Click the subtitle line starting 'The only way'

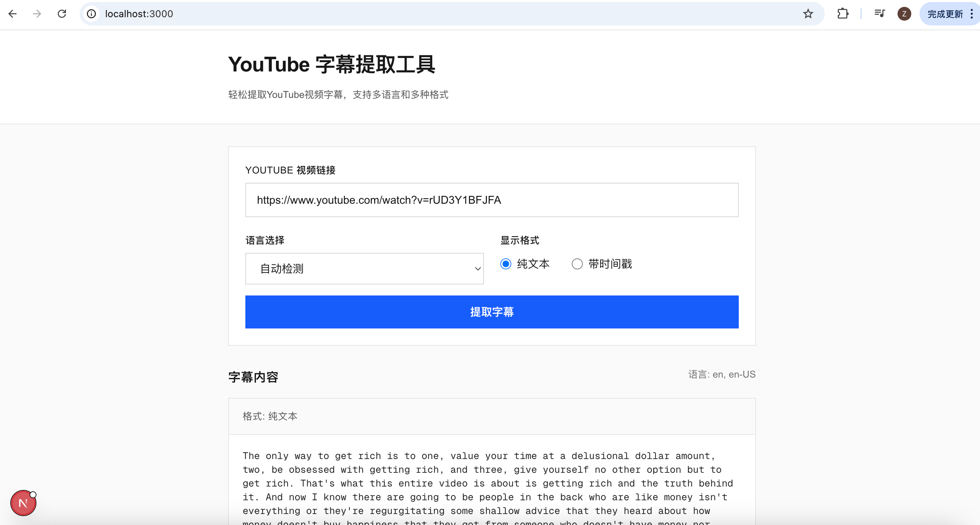coord(479,456)
